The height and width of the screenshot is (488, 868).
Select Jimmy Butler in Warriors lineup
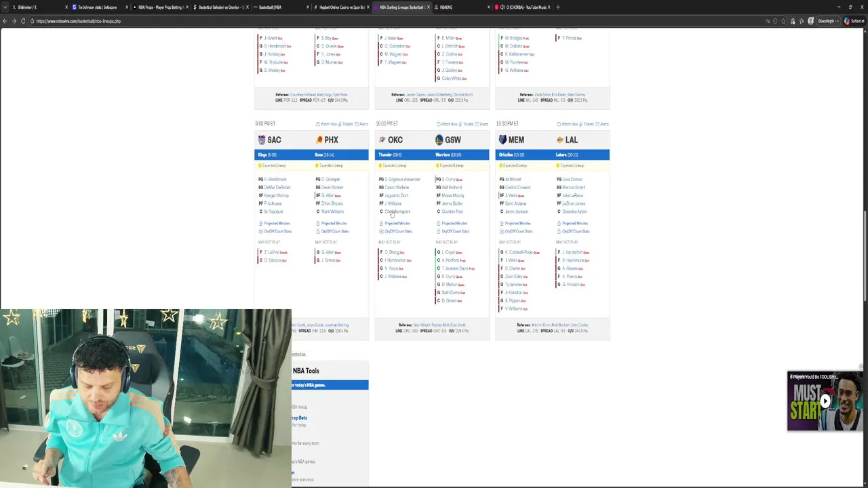pos(452,203)
